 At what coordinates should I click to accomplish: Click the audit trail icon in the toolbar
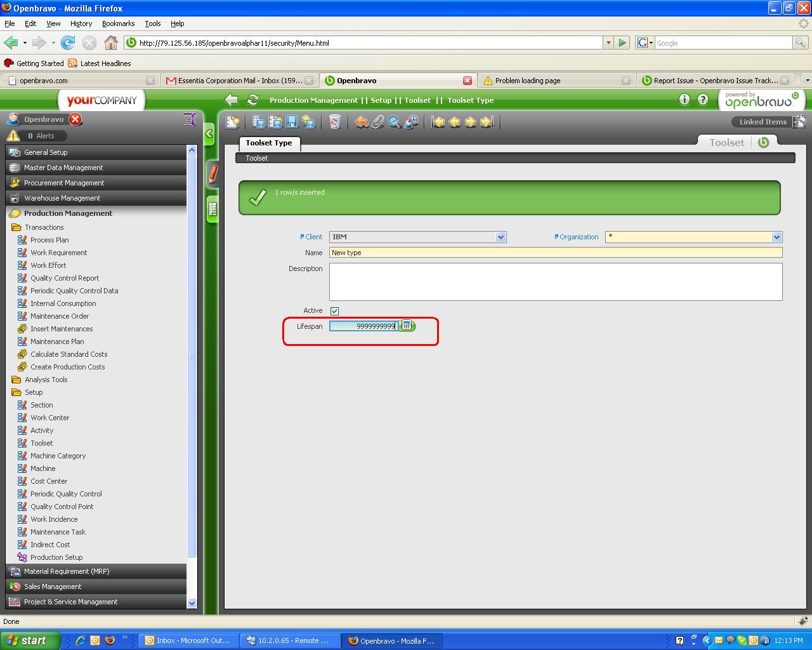411,121
